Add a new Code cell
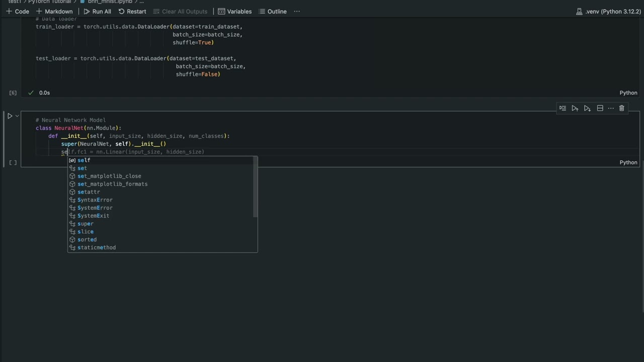This screenshot has width=644, height=362. (17, 11)
